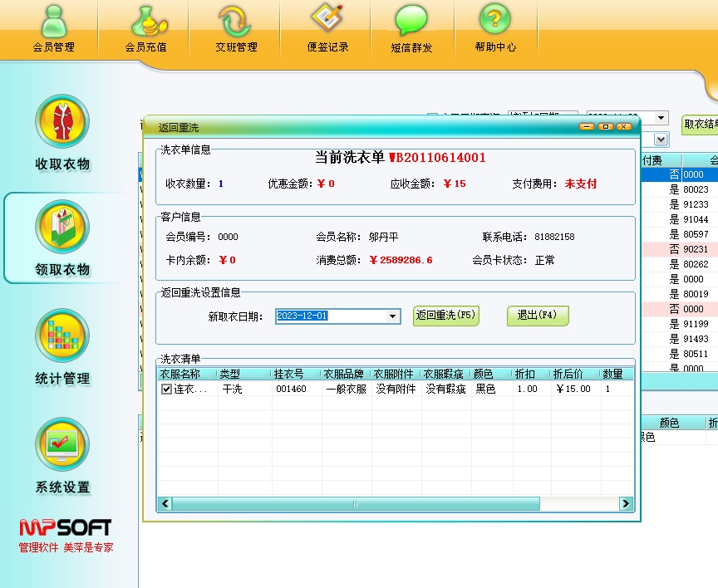The image size is (718, 588).
Task: Toggle the date query checkbox behind dialog
Action: point(432,117)
